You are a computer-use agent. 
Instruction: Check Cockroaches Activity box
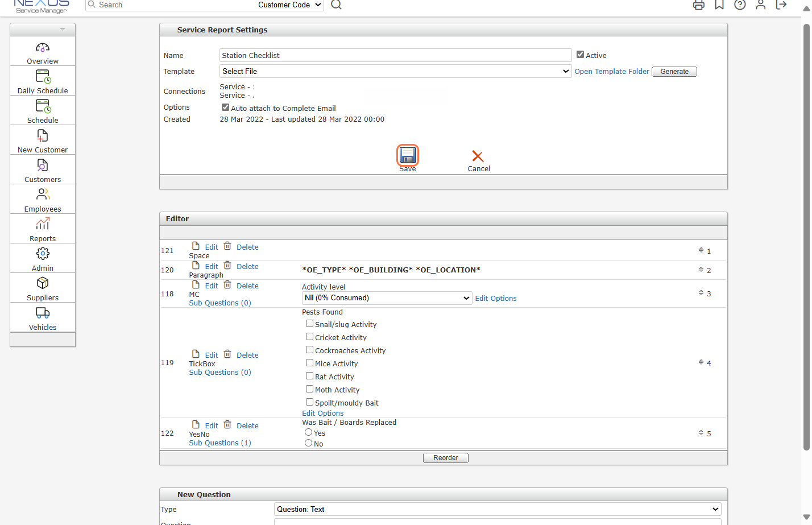coord(309,349)
